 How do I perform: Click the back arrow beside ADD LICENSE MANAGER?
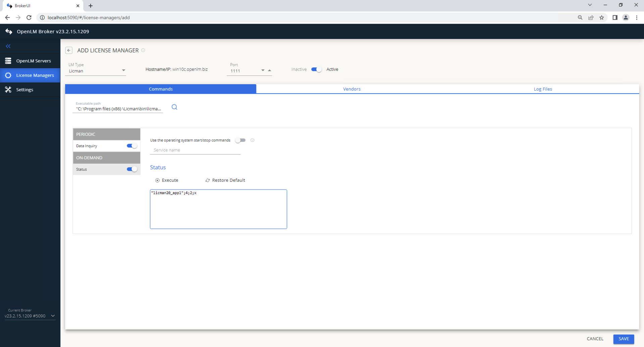pyautogui.click(x=69, y=50)
